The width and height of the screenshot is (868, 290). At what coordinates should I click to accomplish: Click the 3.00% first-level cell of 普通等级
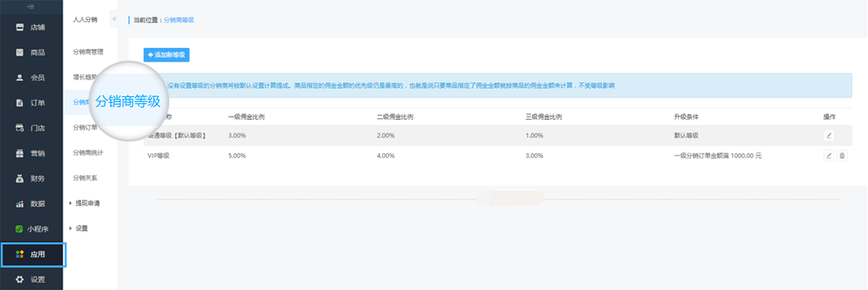point(236,135)
